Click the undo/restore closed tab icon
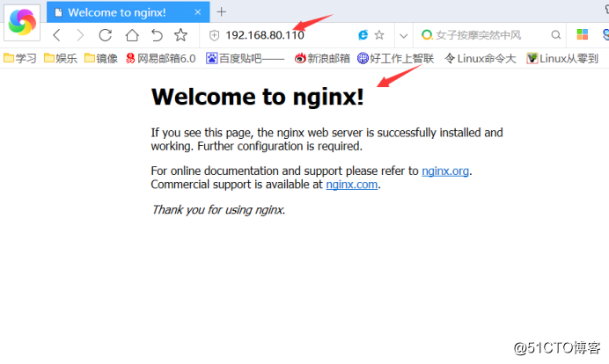Viewport: 609px width, 364px height. pos(157,35)
